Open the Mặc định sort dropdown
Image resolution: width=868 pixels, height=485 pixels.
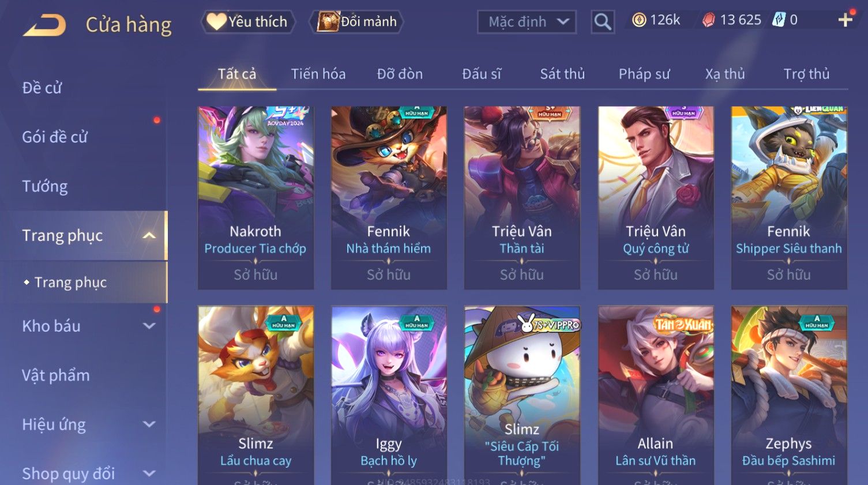point(527,22)
